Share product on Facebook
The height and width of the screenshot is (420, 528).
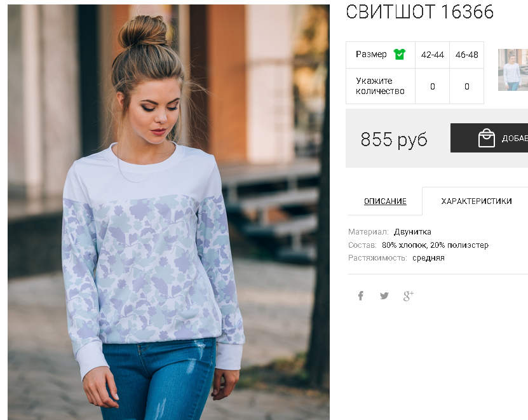361,295
